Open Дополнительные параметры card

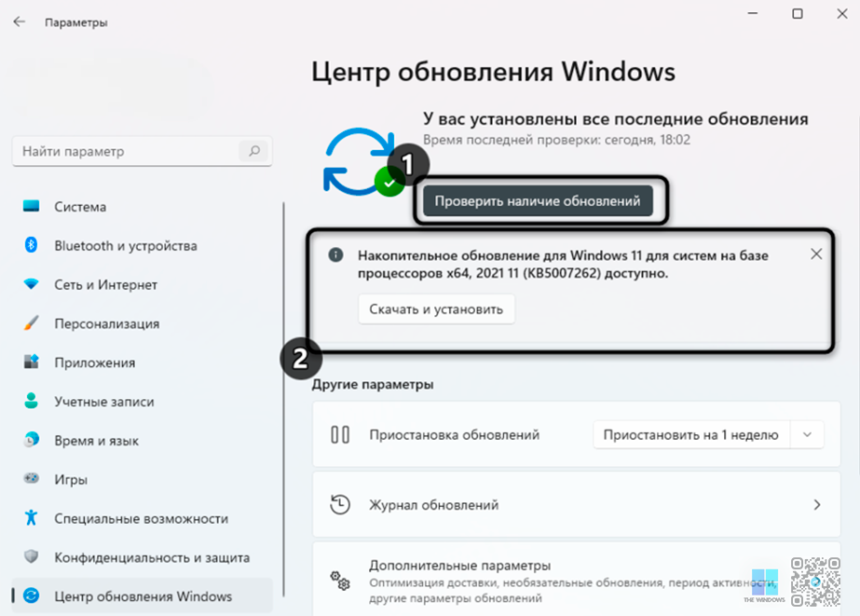[x=576, y=580]
